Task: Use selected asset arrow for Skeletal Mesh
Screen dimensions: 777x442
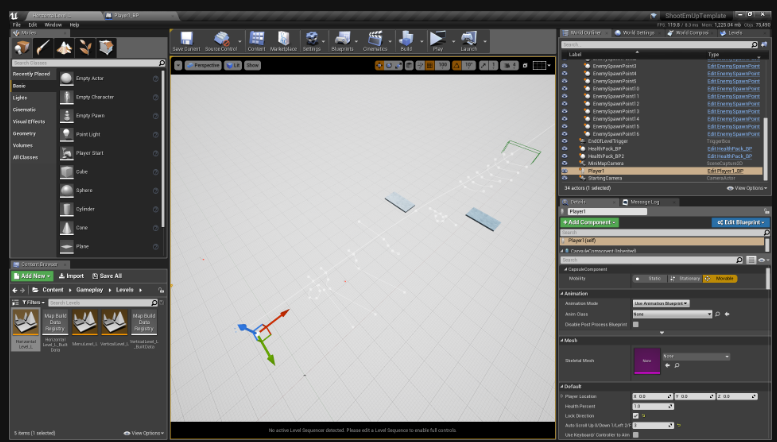Action: (667, 366)
